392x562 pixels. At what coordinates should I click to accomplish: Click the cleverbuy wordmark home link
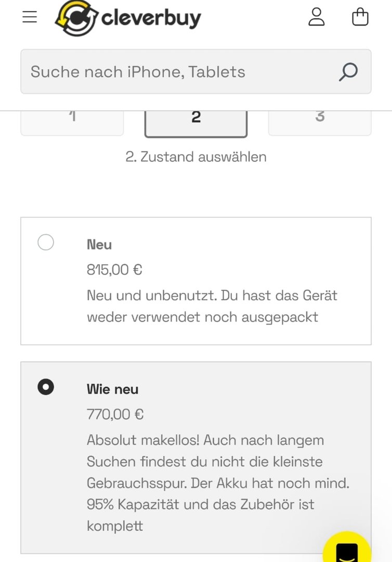[151, 19]
